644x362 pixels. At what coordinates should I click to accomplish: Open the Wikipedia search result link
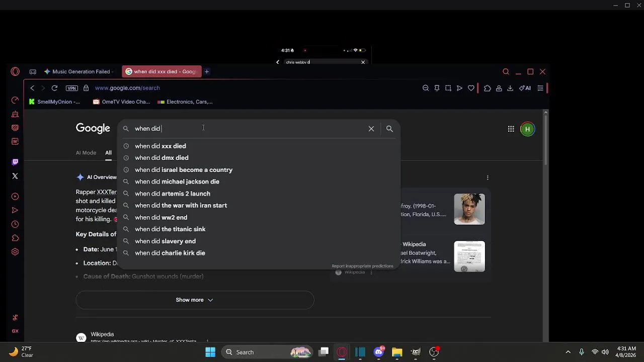102,334
